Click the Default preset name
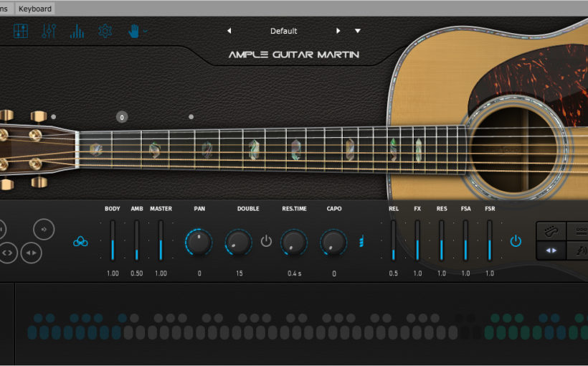Screen dimensions: 588x366 pyautogui.click(x=283, y=31)
